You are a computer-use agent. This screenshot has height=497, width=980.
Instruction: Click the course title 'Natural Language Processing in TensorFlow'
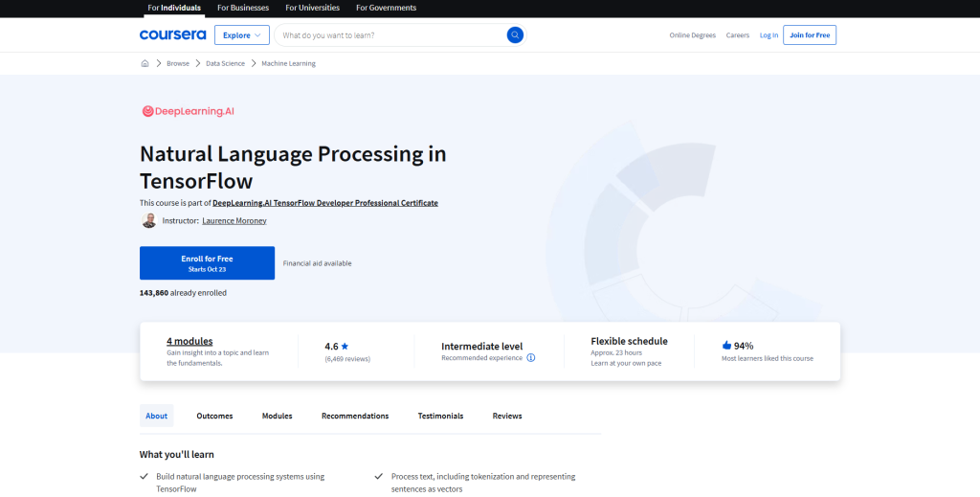click(x=293, y=167)
